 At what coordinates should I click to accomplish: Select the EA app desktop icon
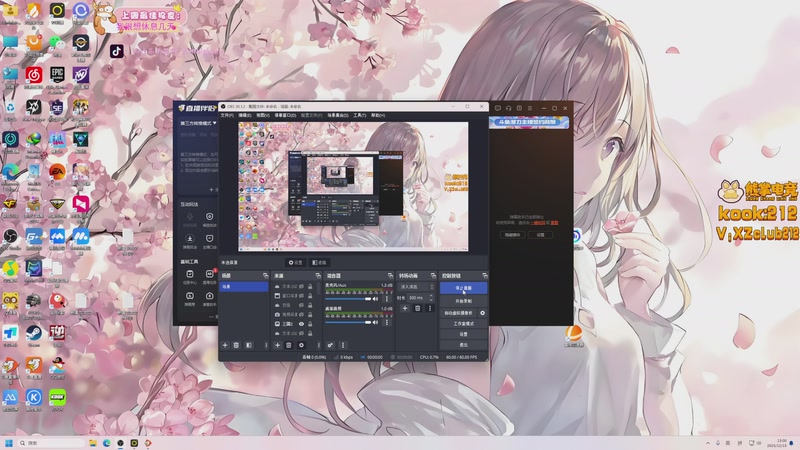click(x=57, y=172)
